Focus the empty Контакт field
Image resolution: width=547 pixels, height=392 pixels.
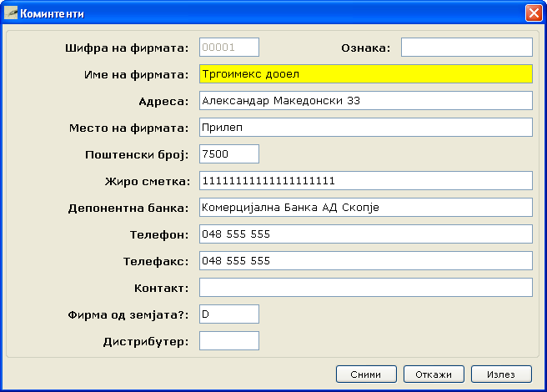(365, 288)
